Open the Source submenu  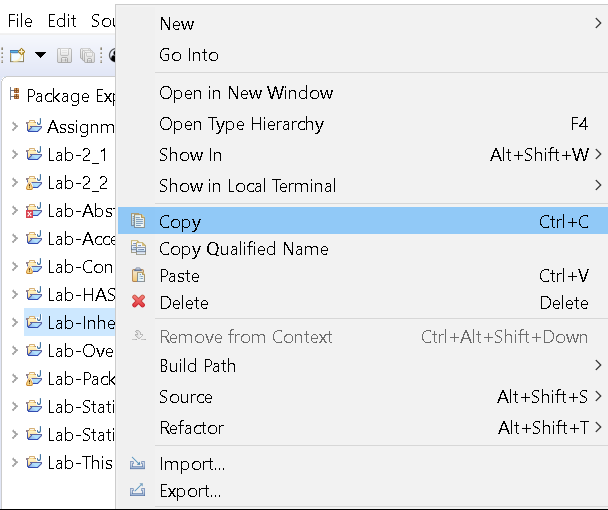(x=363, y=397)
